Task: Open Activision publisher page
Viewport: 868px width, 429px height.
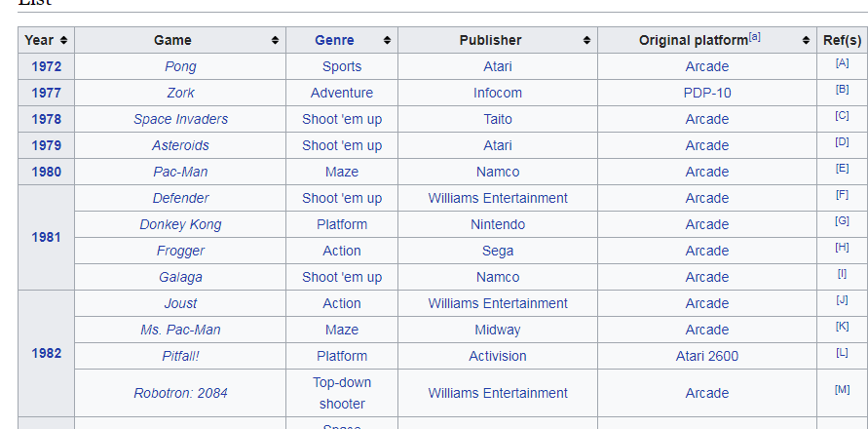Action: (497, 356)
